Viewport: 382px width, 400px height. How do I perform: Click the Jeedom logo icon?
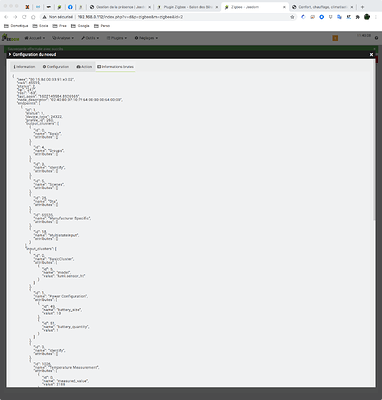10,38
